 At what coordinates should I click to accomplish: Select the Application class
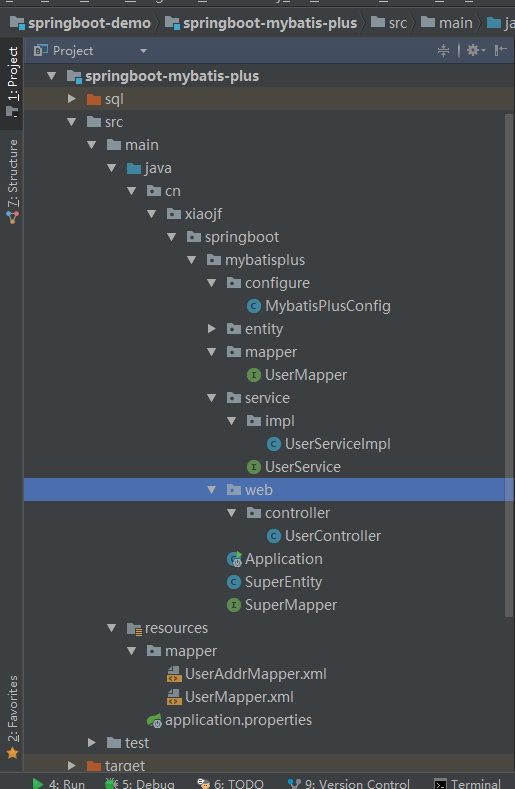(284, 559)
